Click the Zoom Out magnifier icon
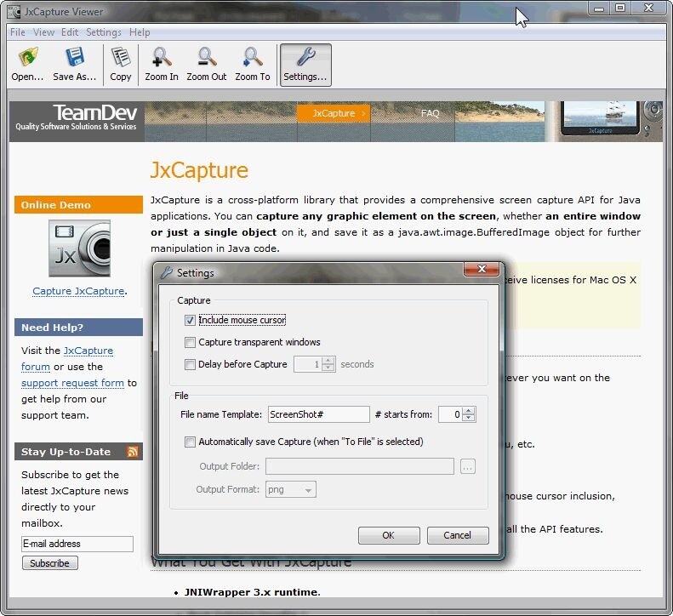 pyautogui.click(x=207, y=57)
